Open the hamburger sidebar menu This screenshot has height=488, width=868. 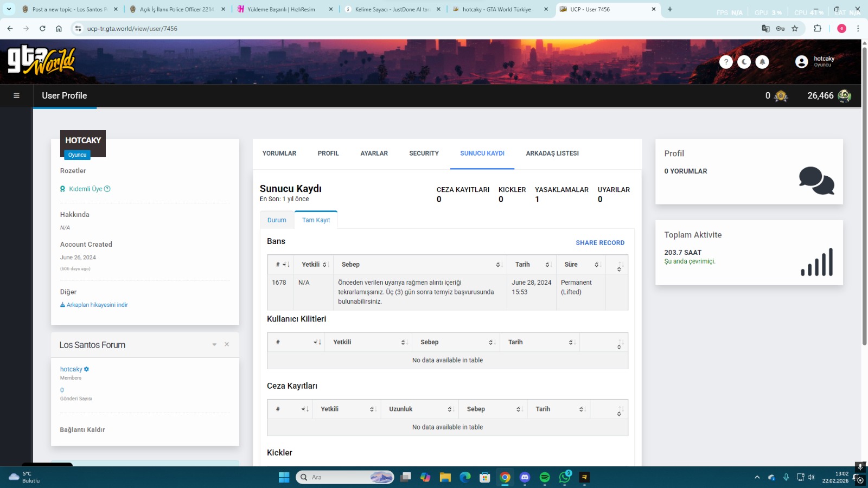[16, 96]
